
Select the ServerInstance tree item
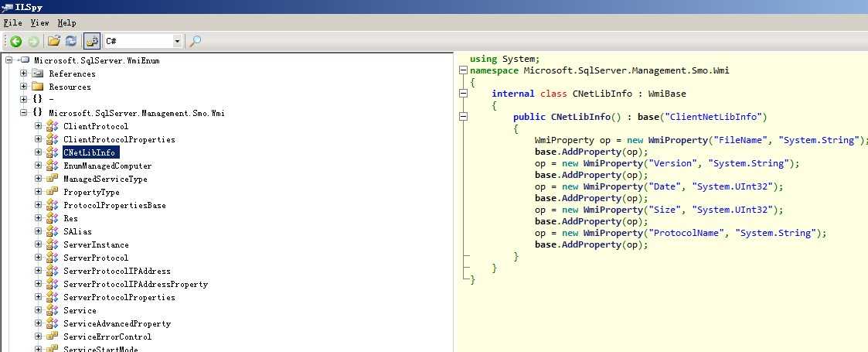pos(96,244)
